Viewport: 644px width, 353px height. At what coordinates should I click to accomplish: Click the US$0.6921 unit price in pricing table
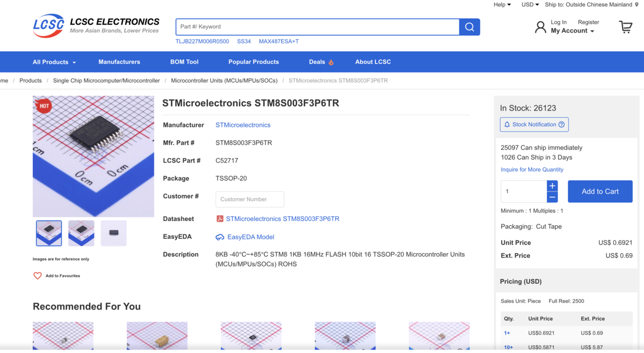541,333
